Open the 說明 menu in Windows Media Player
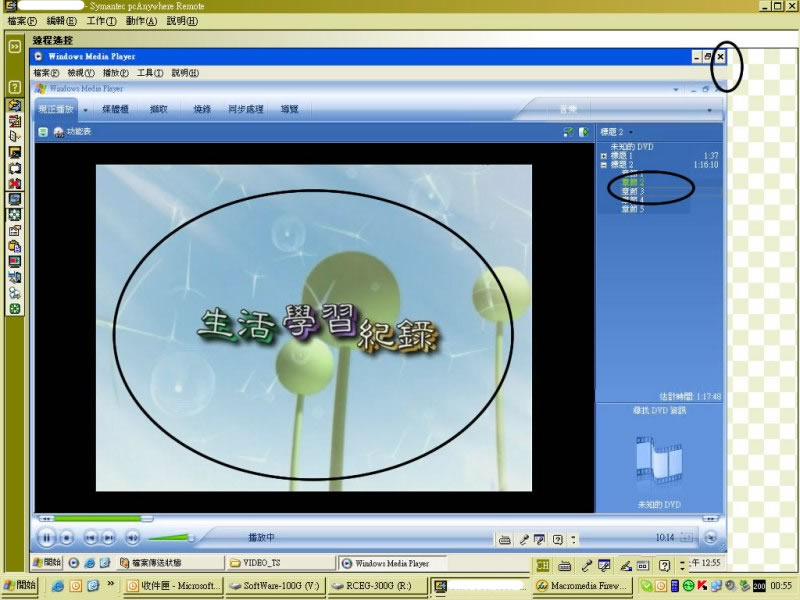 [x=185, y=73]
